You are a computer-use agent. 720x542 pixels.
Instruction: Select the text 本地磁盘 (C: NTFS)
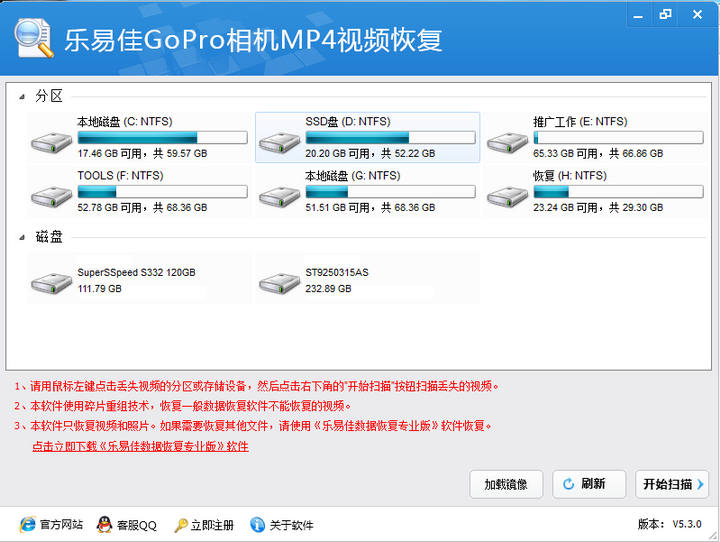[124, 122]
